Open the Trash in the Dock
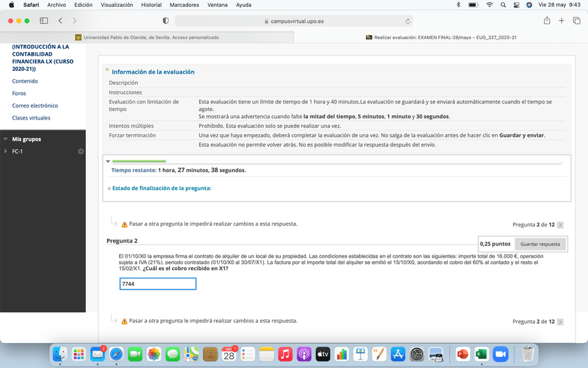 (528, 354)
